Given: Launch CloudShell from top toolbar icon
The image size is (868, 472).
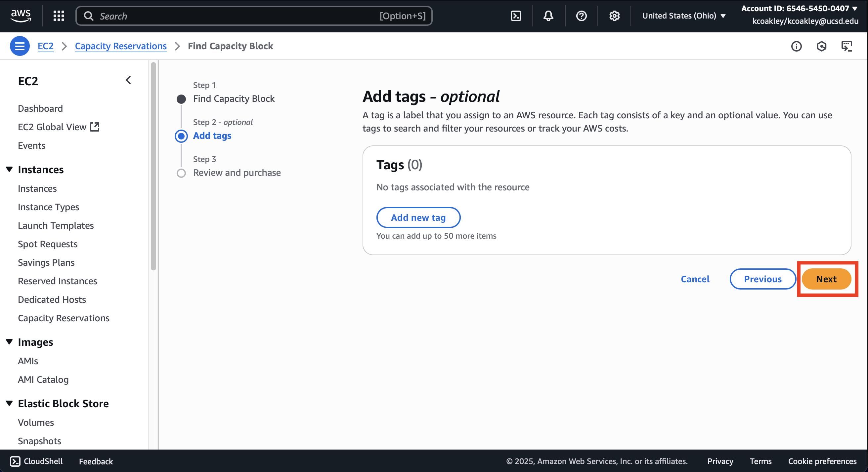Looking at the screenshot, I should [516, 16].
